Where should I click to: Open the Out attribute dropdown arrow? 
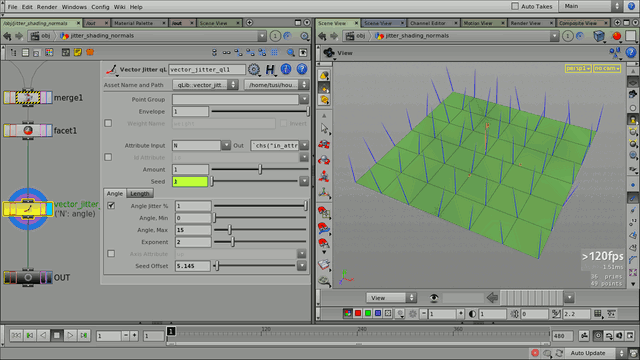(x=304, y=145)
